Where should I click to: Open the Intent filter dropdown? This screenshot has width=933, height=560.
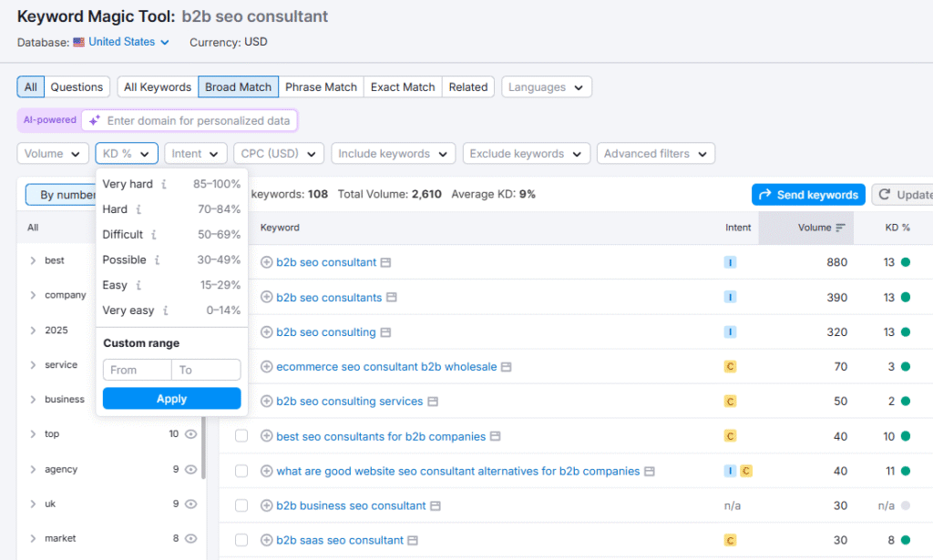[196, 154]
